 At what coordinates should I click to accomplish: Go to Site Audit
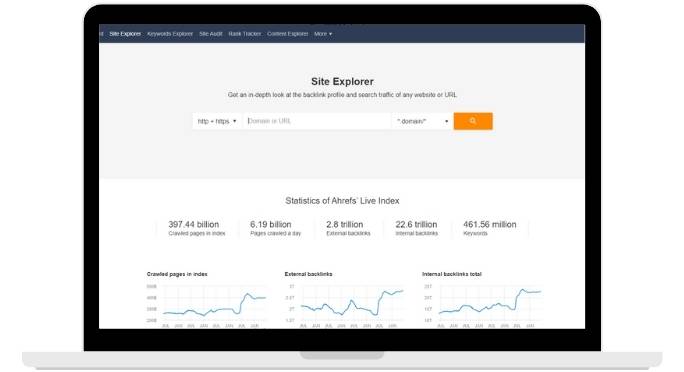coord(211,34)
